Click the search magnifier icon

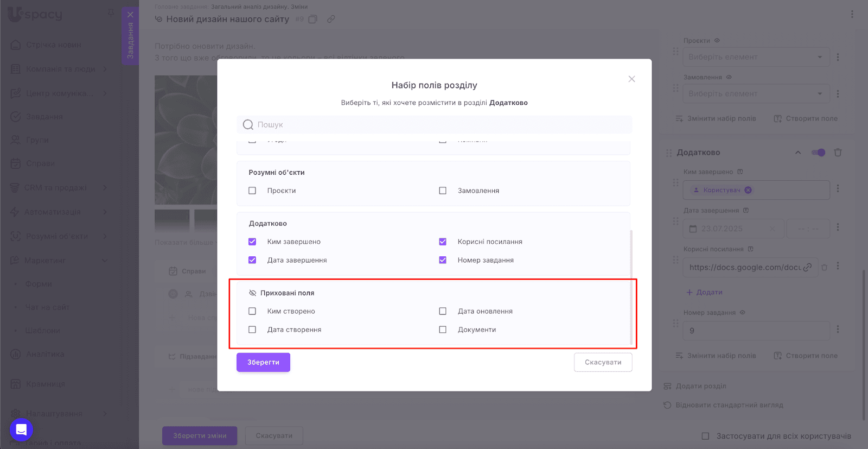(248, 125)
